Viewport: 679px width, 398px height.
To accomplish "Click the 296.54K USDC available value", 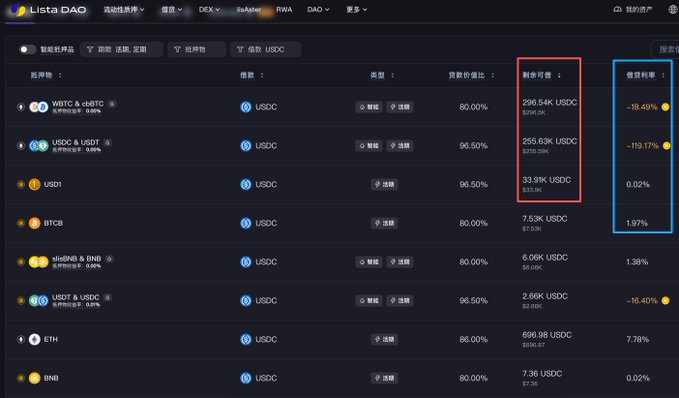I will click(550, 103).
